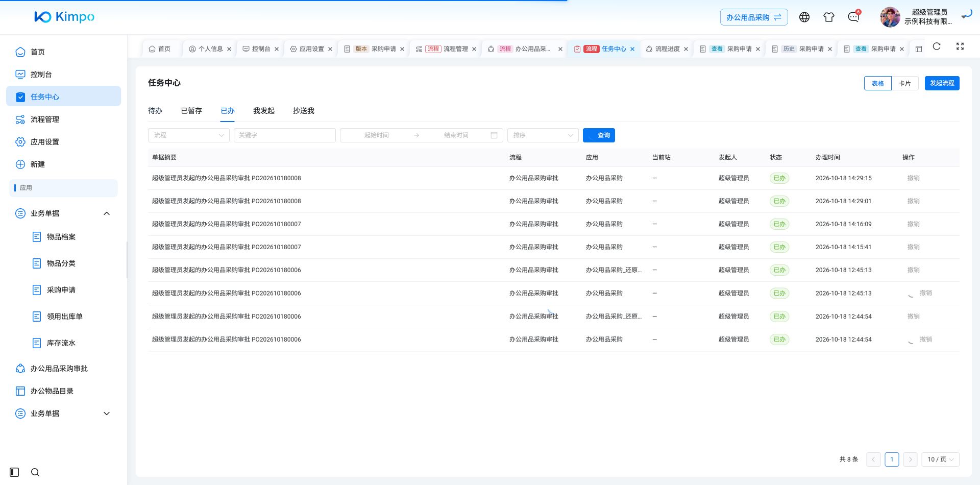Open 办公物品目录 sidebar item
980x485 pixels.
[63, 391]
